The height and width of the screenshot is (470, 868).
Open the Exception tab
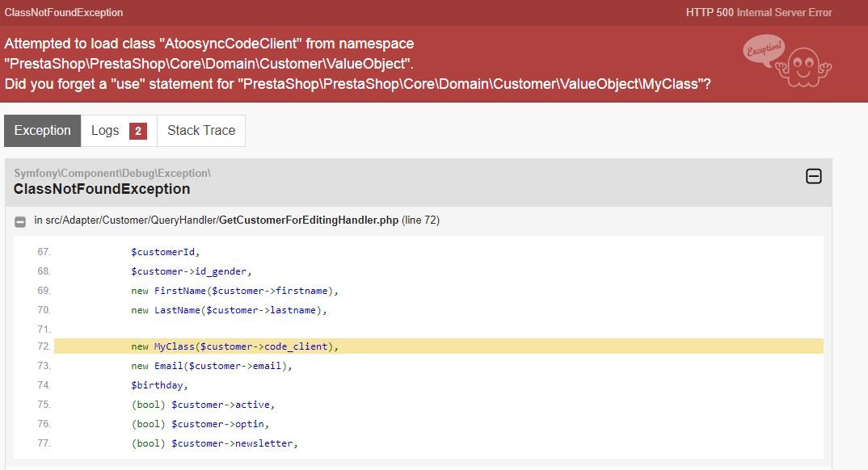point(43,131)
